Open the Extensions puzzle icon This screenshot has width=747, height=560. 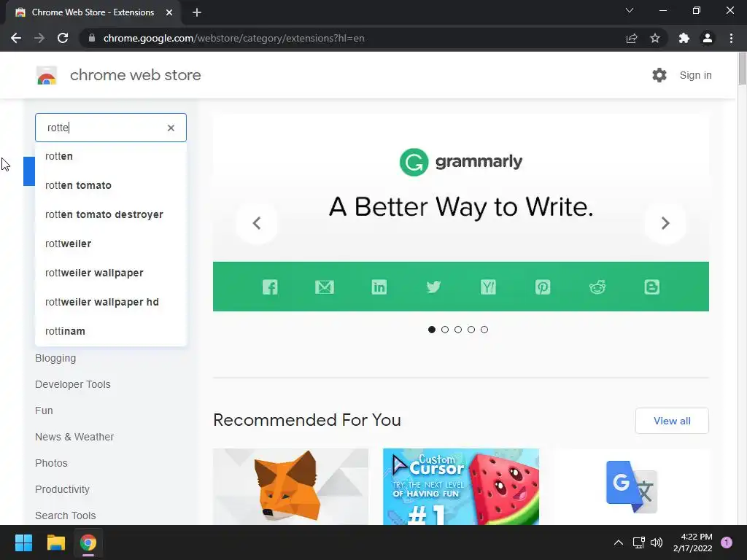684,38
